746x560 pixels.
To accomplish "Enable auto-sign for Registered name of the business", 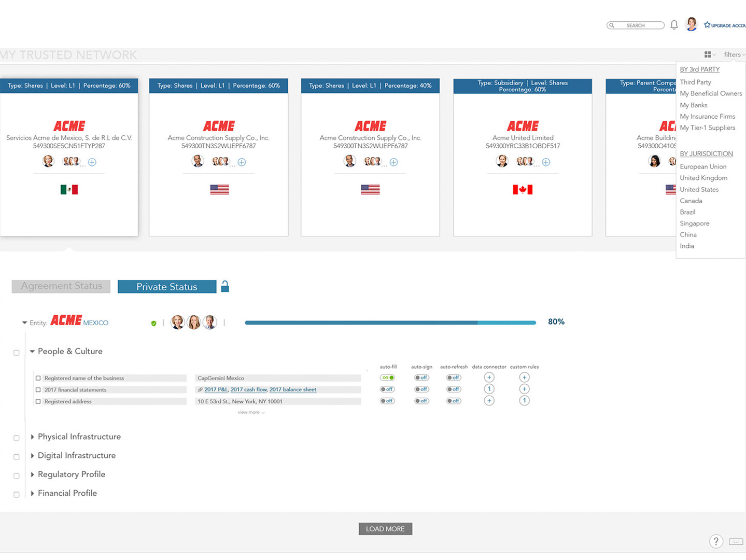I will [421, 377].
